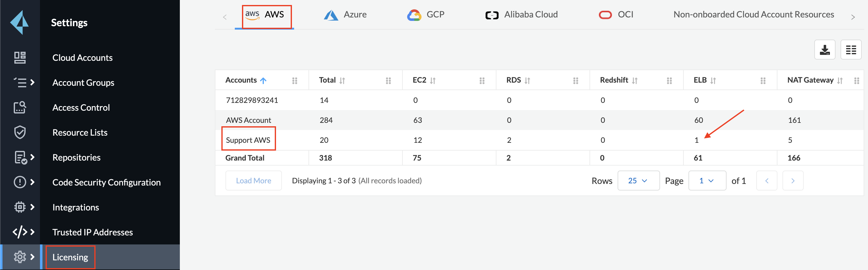Screen dimensions: 868x270
Task: Click the alert exclamation icon in sidebar
Action: (x=20, y=182)
